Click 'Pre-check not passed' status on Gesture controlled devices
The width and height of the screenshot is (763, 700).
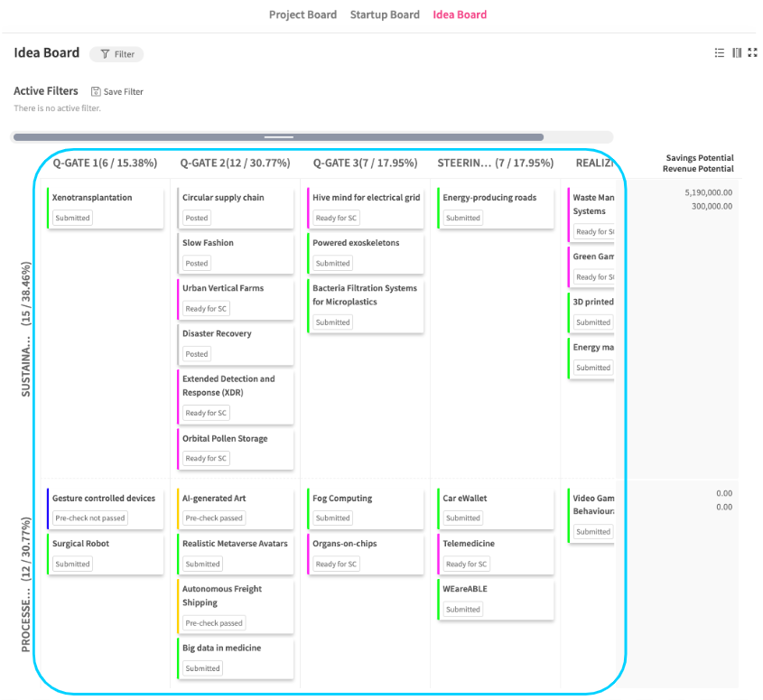89,518
